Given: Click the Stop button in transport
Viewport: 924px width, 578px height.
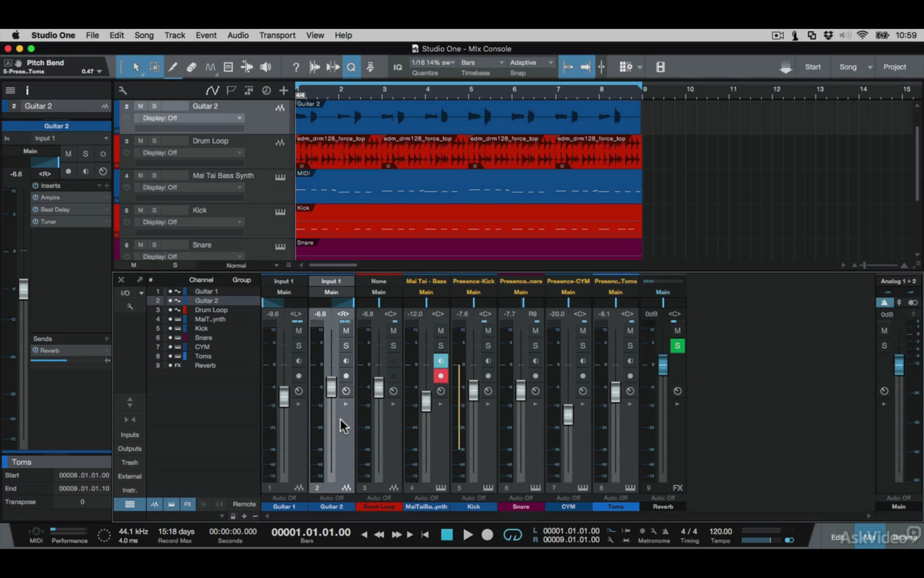Looking at the screenshot, I should coord(447,534).
